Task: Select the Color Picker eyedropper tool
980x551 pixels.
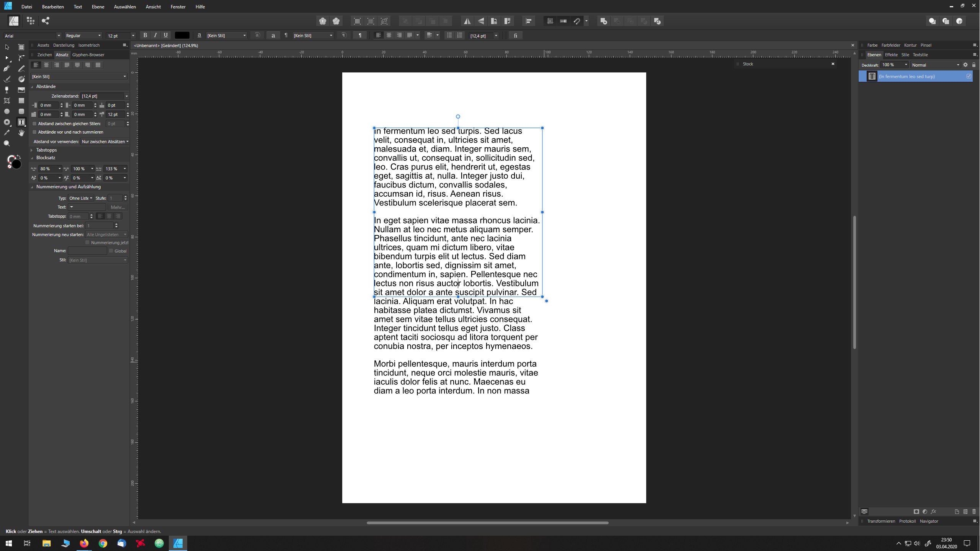Action: [7, 133]
